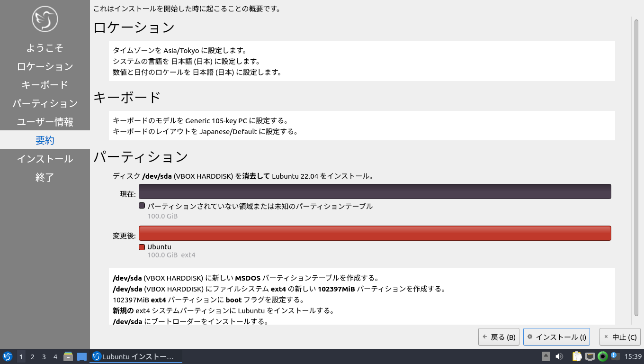Select ユーザー情報 step in the sidebar
644x364 pixels.
[x=45, y=122]
